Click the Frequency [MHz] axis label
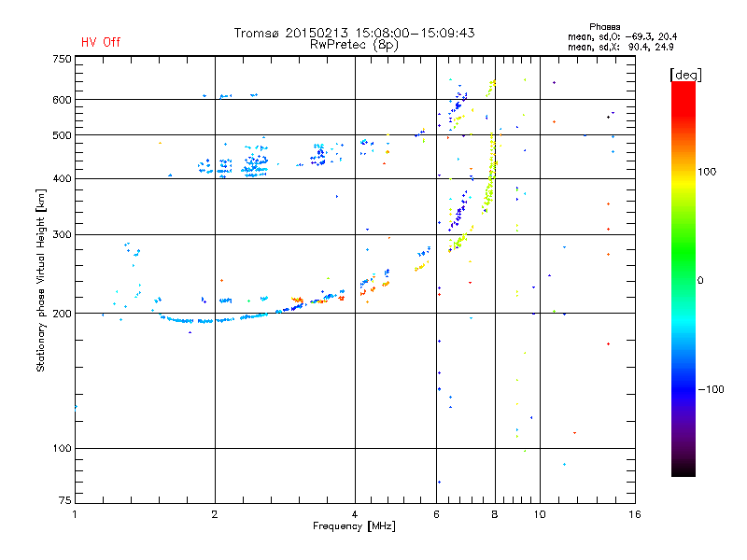The width and height of the screenshot is (747, 560). tap(354, 526)
